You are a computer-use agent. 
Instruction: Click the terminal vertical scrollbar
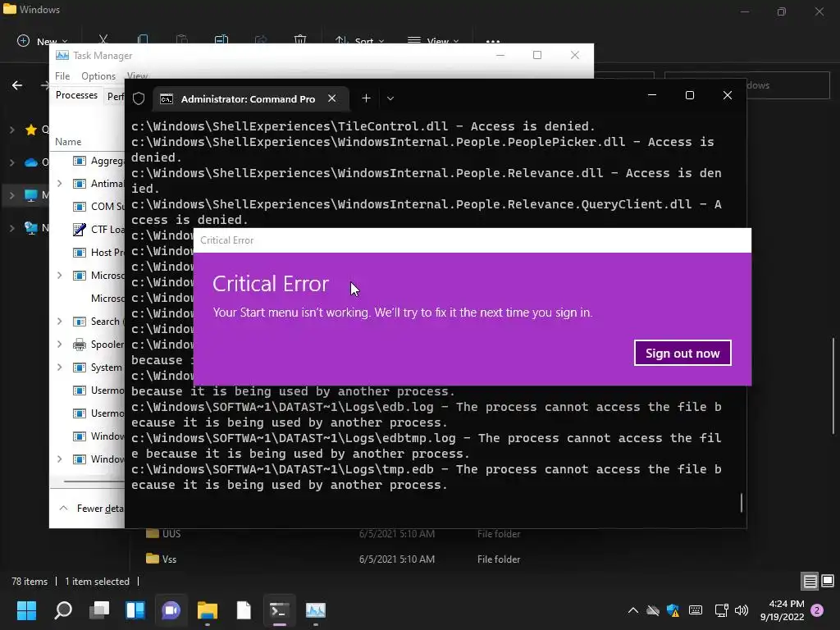742,503
